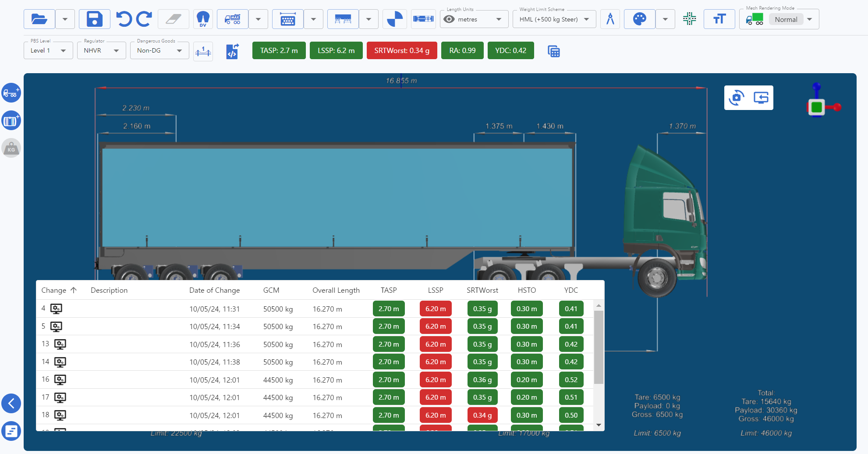This screenshot has width=868, height=454.
Task: Click the bridge formula icon
Action: tap(203, 51)
